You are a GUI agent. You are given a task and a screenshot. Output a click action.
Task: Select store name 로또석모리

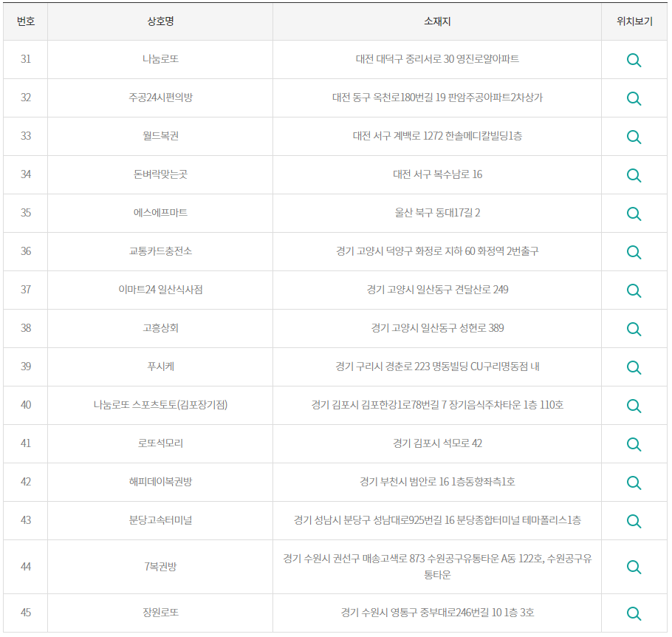point(160,443)
